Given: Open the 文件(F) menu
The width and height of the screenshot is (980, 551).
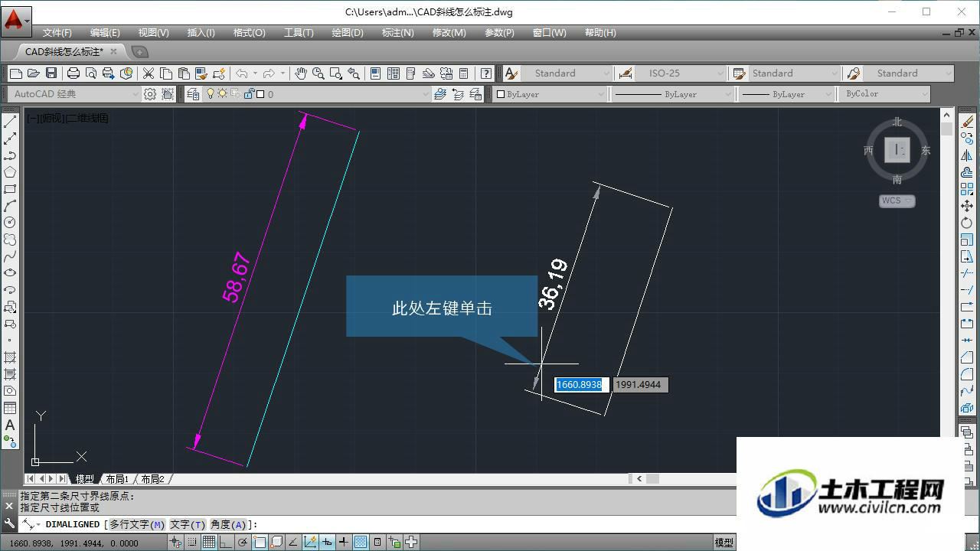Looking at the screenshot, I should click(x=57, y=33).
